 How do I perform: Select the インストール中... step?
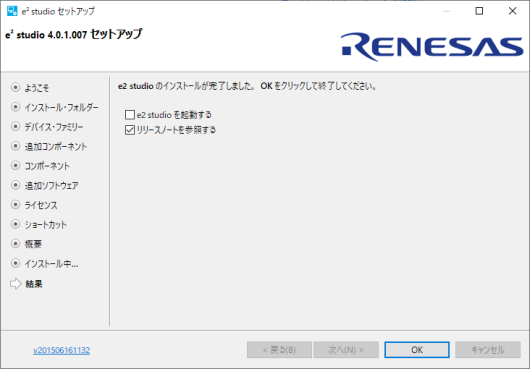pos(51,264)
